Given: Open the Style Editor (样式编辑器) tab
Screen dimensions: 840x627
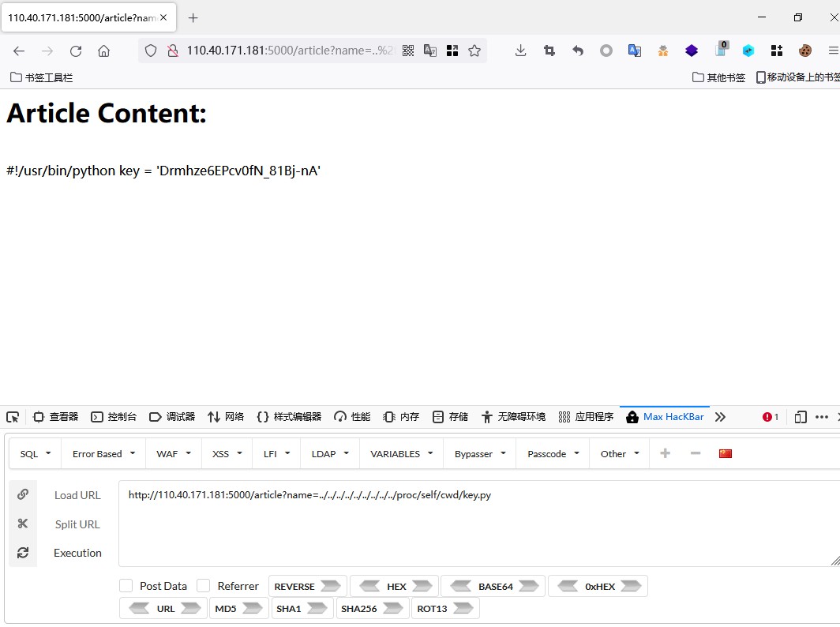Looking at the screenshot, I should [x=289, y=417].
